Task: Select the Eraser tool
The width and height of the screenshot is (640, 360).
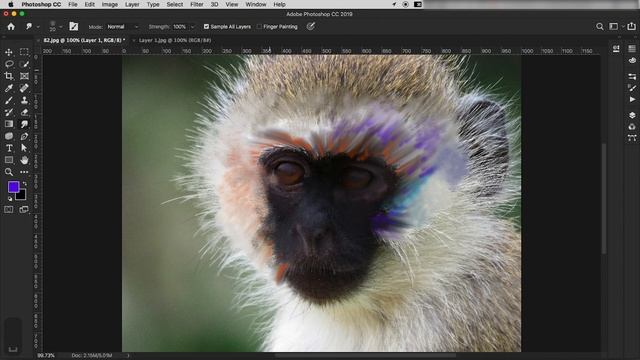Action: (x=24, y=112)
